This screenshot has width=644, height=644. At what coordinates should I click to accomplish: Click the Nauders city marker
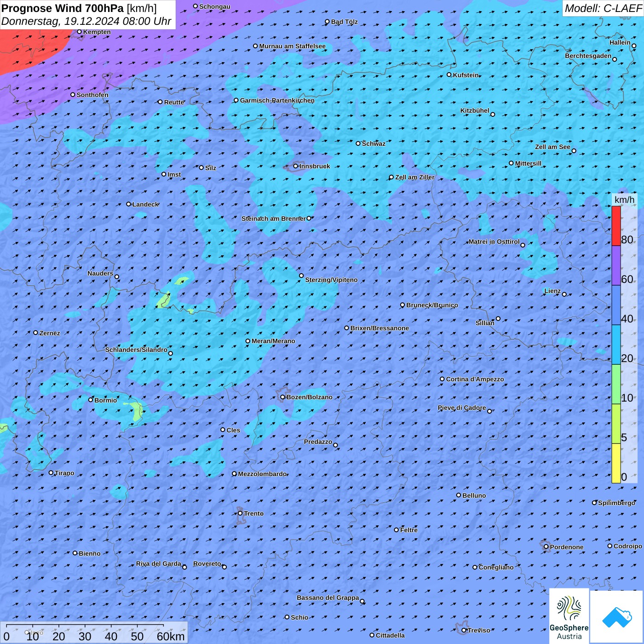[117, 277]
